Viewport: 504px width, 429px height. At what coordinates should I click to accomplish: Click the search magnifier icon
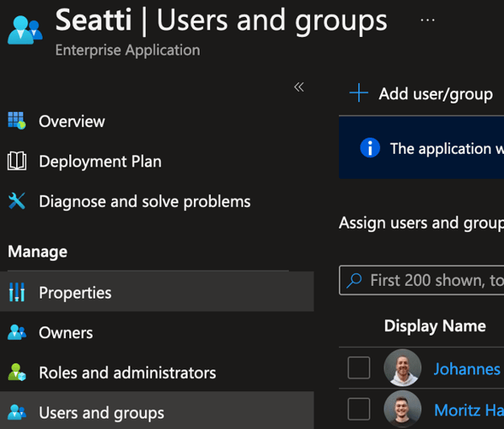[x=354, y=280]
